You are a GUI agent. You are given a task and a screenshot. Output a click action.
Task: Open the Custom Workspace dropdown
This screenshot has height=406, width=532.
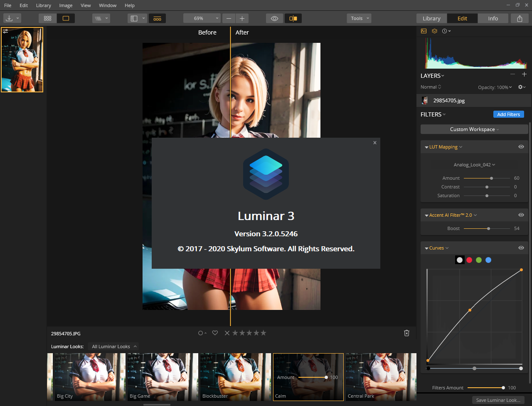pyautogui.click(x=474, y=129)
